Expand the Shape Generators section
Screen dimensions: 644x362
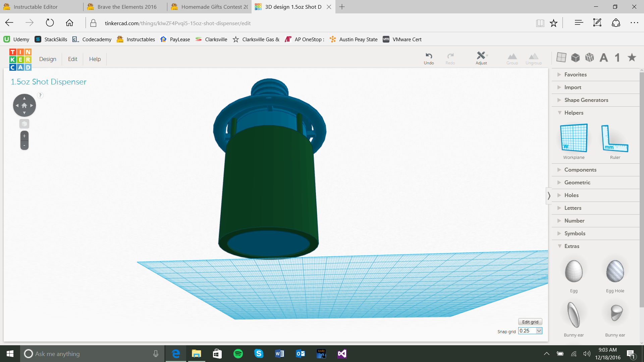coord(586,100)
